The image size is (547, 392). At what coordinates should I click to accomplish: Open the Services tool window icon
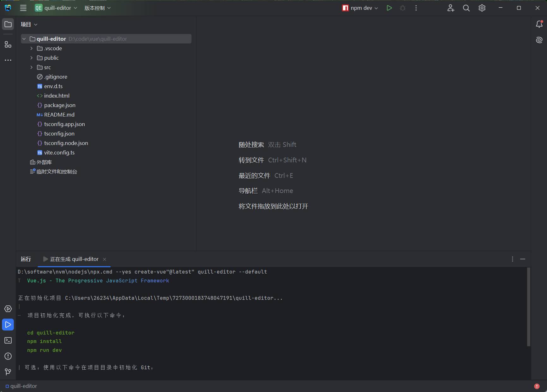[x=8, y=309]
